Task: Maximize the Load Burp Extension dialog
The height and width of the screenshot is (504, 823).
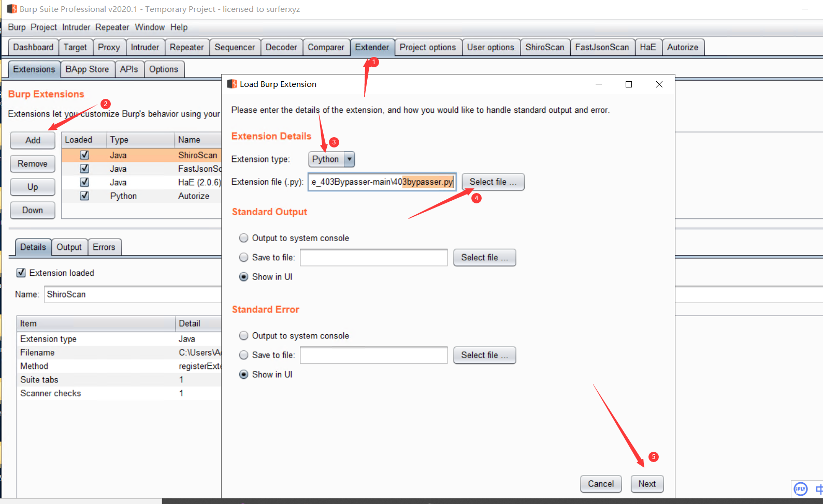Action: (629, 84)
